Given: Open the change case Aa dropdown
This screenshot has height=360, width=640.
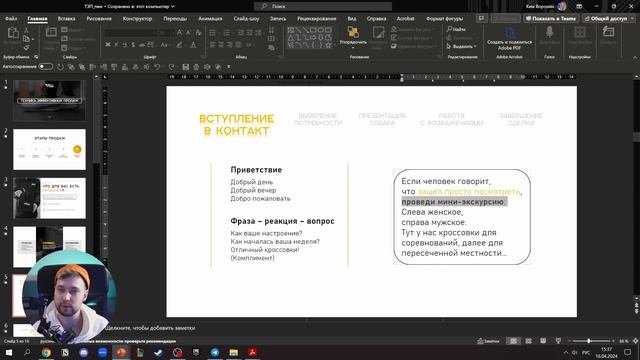Looking at the screenshot, I should click(x=164, y=44).
